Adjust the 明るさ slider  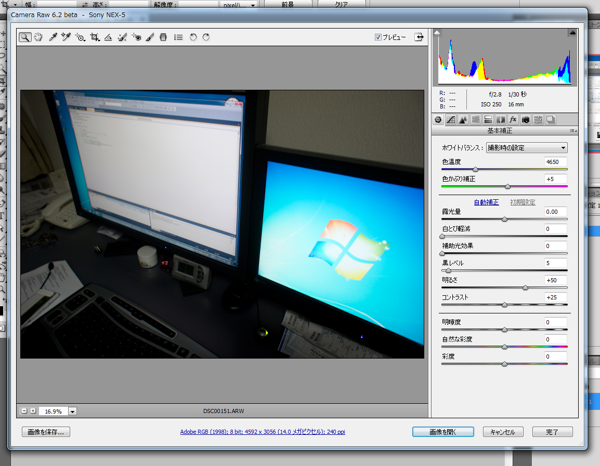tap(525, 287)
